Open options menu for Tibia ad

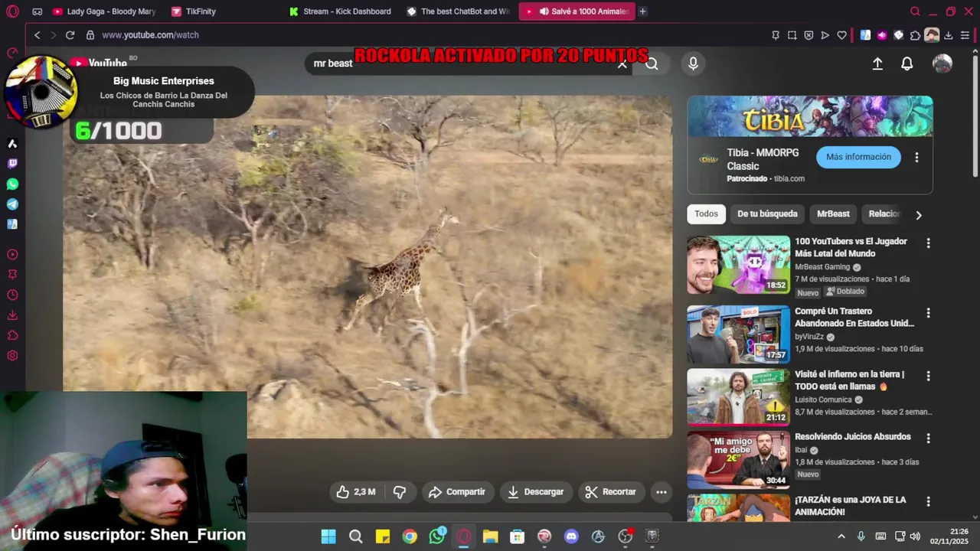pyautogui.click(x=916, y=158)
